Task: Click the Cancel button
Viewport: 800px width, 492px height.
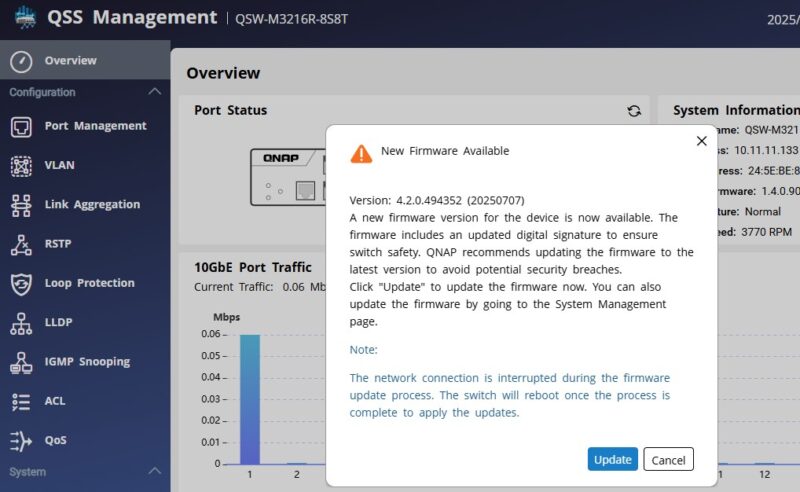Action: coord(668,459)
